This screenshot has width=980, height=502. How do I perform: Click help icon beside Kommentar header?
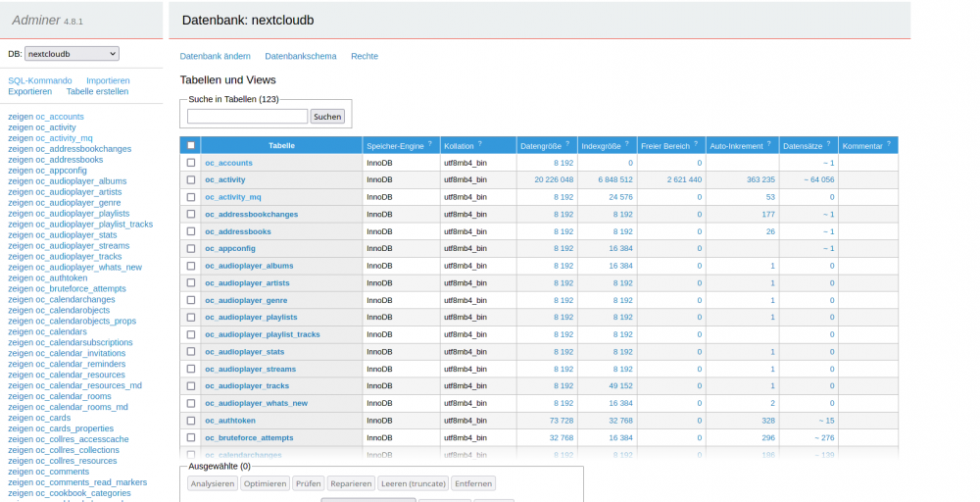pos(889,144)
